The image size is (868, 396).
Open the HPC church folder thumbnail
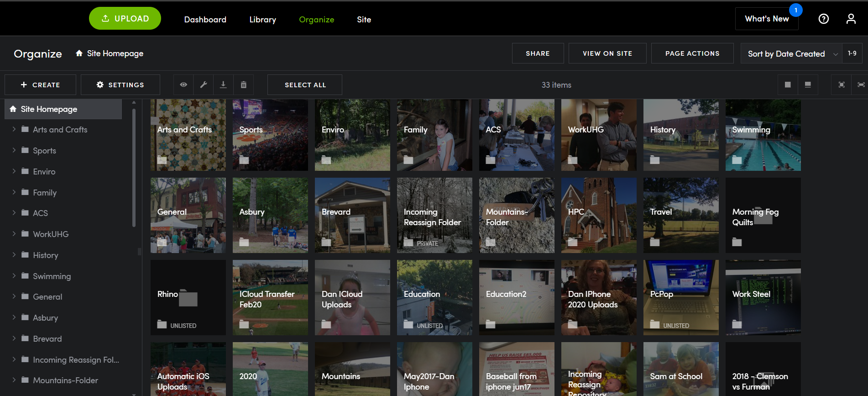click(x=599, y=215)
